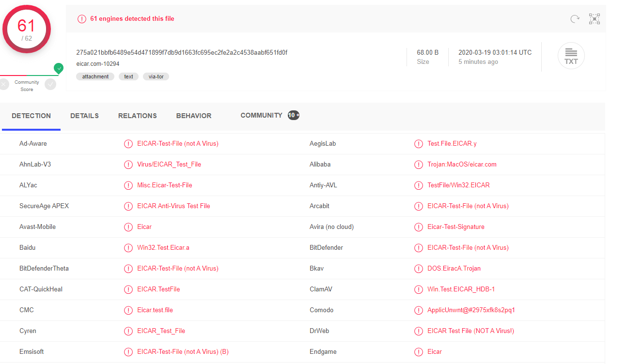627x364 pixels.
Task: Click the 'via-tor' tag
Action: pos(156,76)
